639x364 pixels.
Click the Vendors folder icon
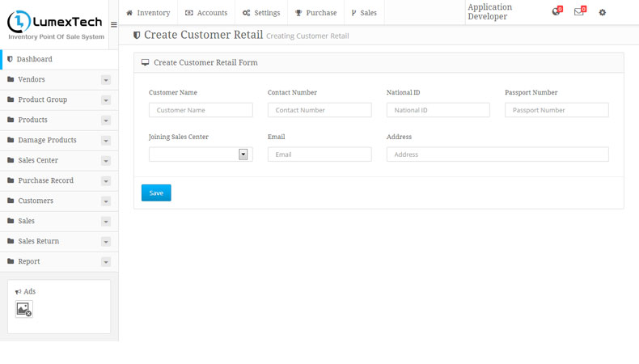tap(11, 79)
